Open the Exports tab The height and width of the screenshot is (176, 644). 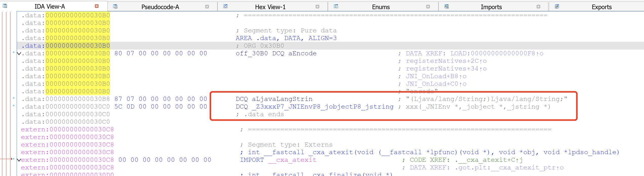(x=602, y=7)
